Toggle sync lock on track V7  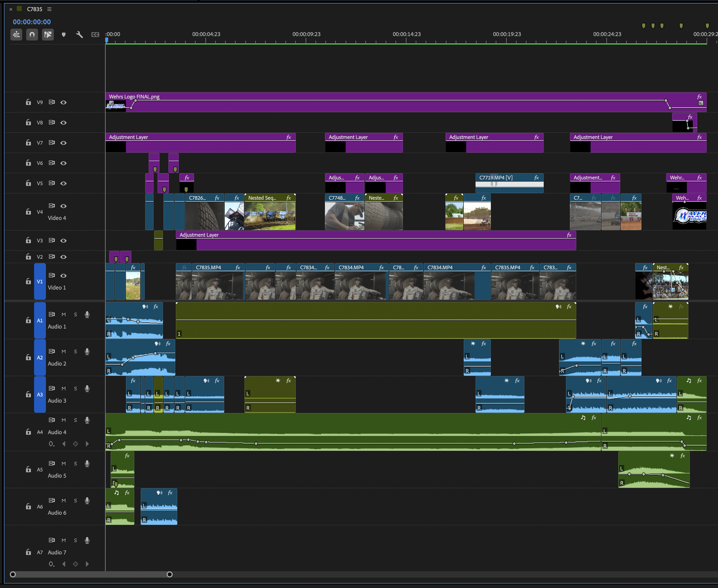tap(51, 143)
